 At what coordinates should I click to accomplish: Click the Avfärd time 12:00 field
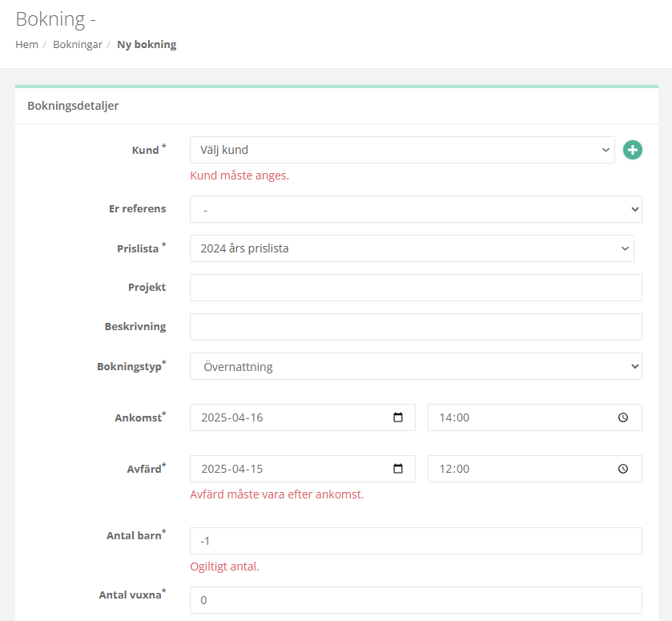tap(521, 469)
